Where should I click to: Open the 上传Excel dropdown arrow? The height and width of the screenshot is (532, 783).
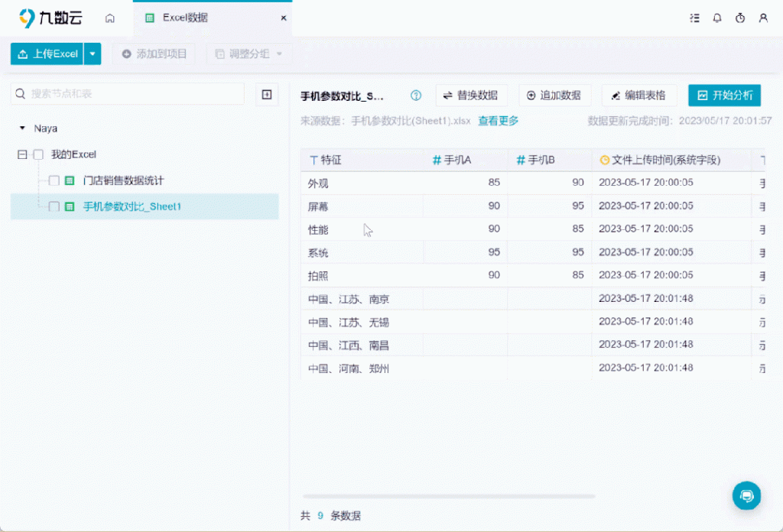(x=93, y=54)
